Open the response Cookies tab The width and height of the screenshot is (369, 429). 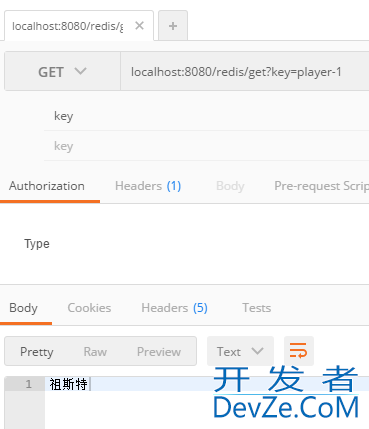pyautogui.click(x=89, y=308)
